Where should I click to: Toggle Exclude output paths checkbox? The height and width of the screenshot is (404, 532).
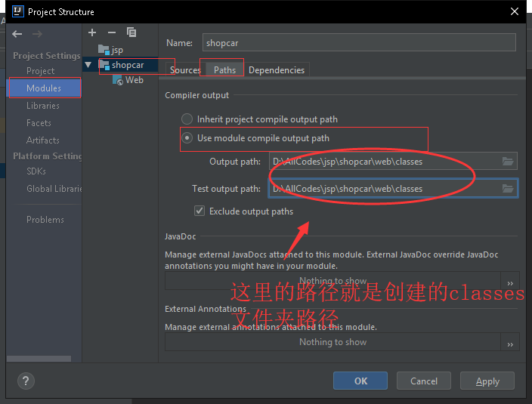click(x=199, y=211)
